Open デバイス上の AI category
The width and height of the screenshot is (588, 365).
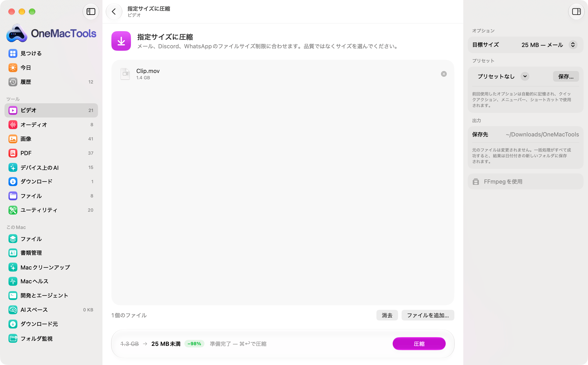pyautogui.click(x=51, y=167)
